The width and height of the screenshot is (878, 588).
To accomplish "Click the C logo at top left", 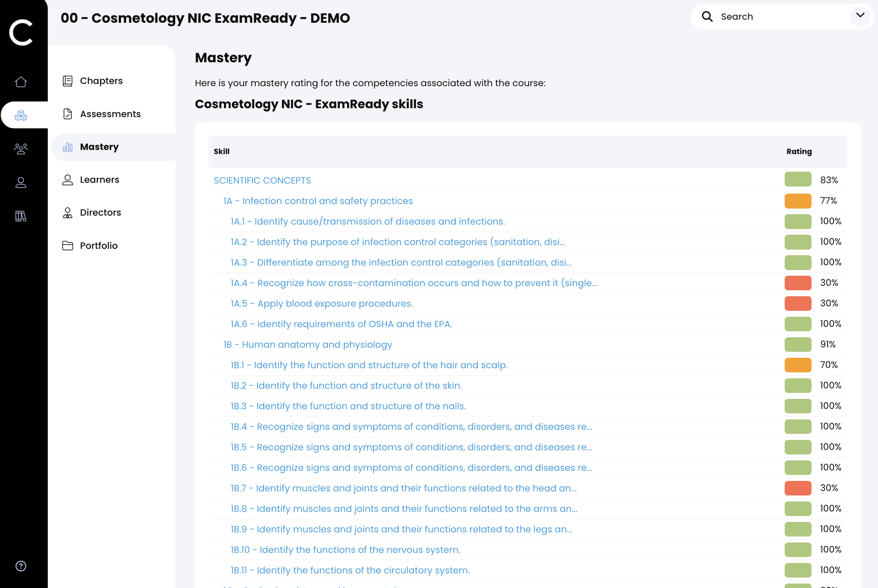I will click(21, 32).
